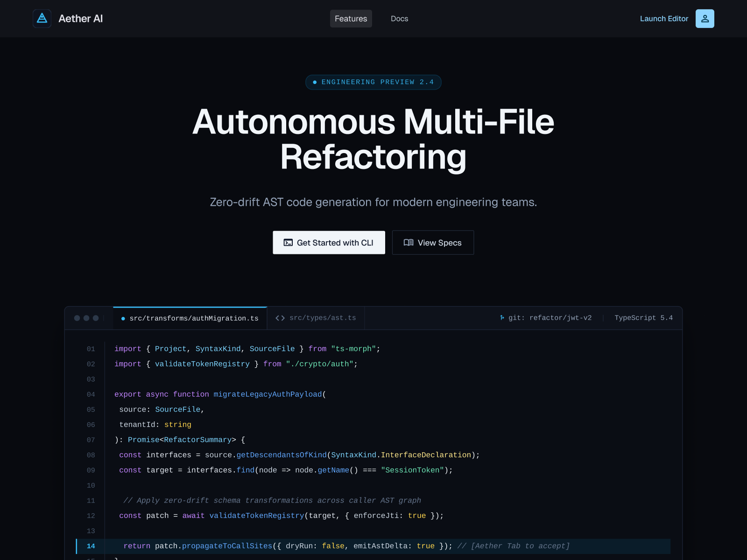Click line number 14 in the gutter
747x560 pixels.
point(91,546)
